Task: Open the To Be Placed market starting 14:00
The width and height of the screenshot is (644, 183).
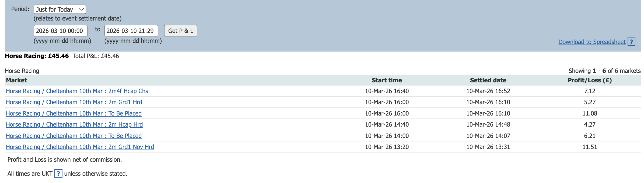Action: [74, 136]
